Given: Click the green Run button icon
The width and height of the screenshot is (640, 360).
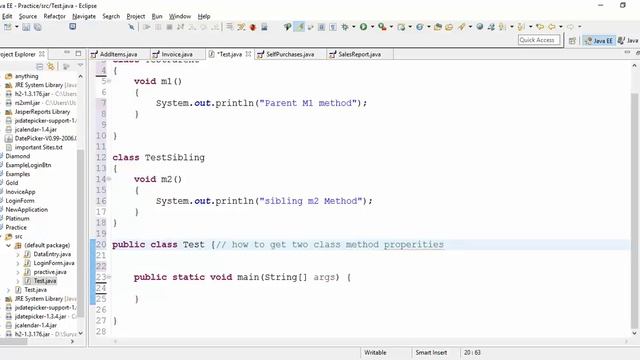Looking at the screenshot, I should click(363, 27).
